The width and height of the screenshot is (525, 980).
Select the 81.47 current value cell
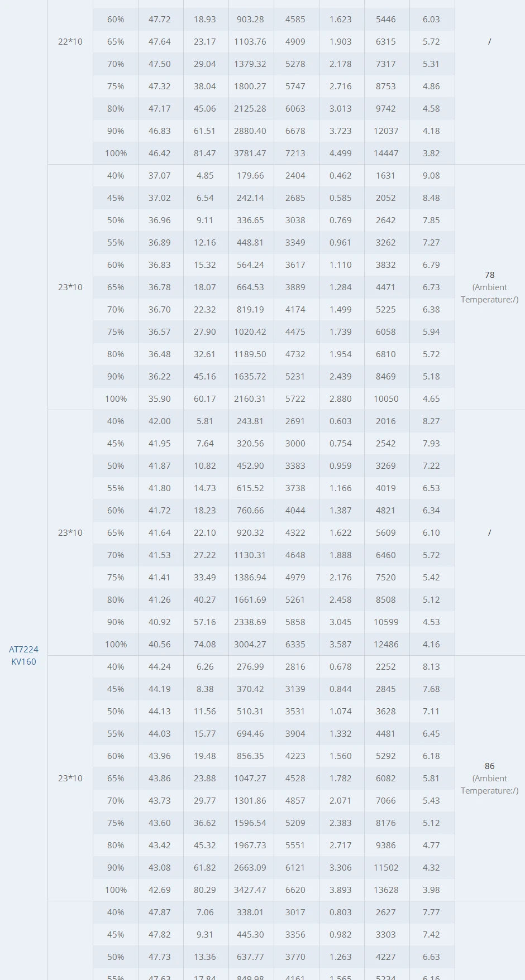click(x=205, y=153)
